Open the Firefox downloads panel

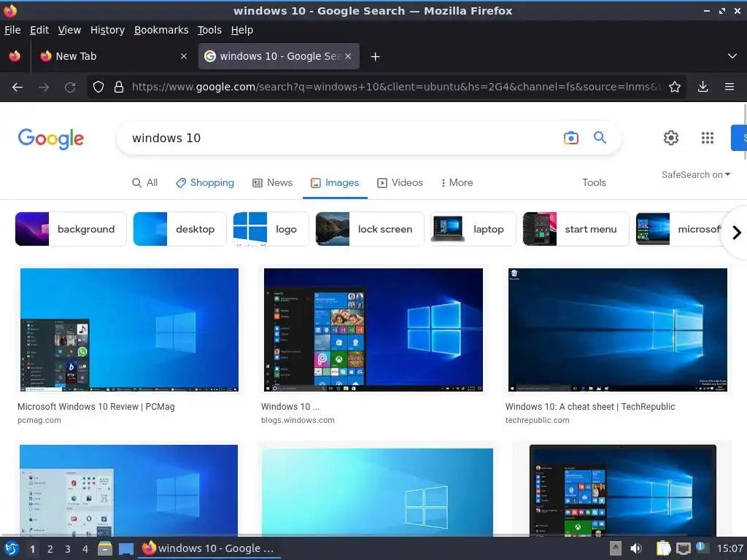tap(703, 87)
